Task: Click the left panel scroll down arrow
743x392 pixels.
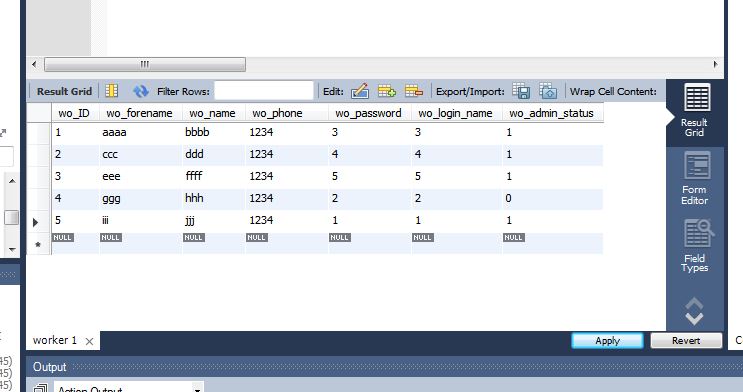Action: [x=12, y=249]
